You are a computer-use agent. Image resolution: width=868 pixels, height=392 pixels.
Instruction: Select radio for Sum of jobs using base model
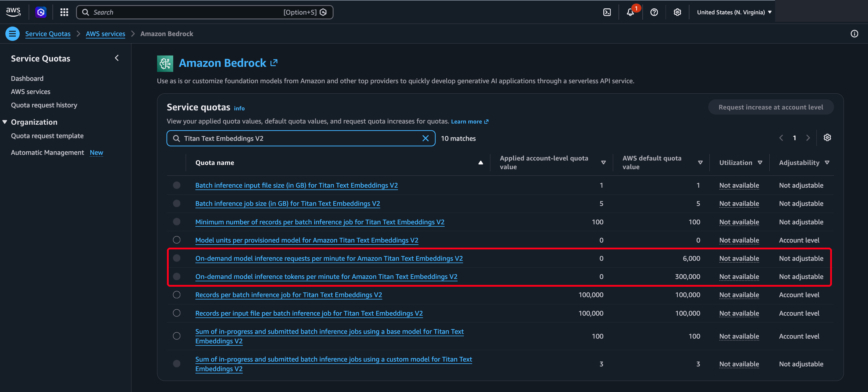176,336
